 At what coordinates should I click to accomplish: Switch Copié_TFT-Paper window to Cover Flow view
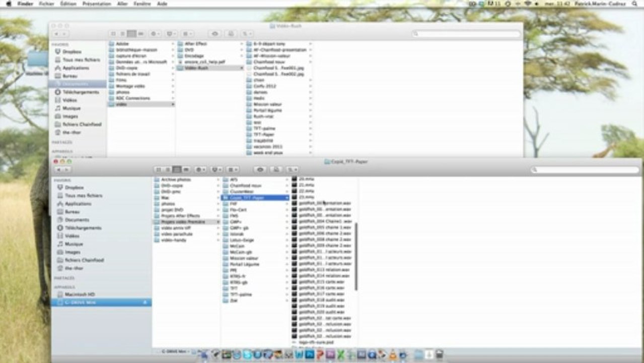[186, 170]
